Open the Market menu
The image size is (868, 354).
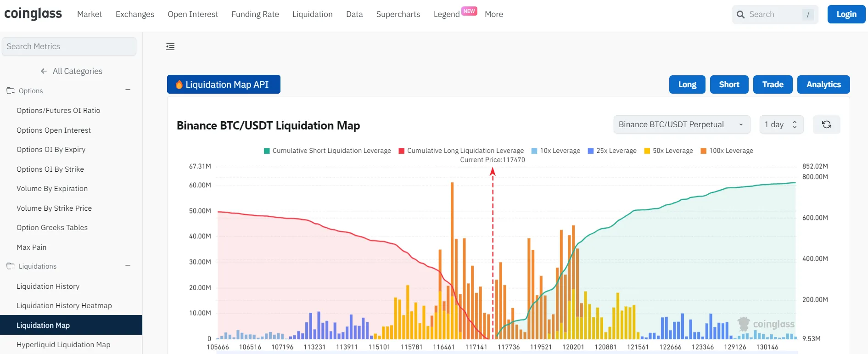pos(90,14)
